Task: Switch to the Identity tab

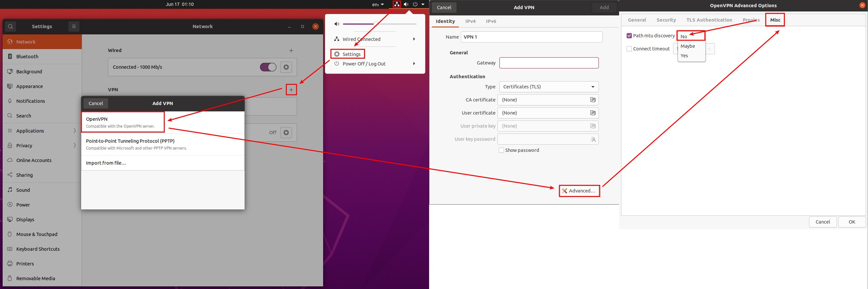Action: coord(445,21)
